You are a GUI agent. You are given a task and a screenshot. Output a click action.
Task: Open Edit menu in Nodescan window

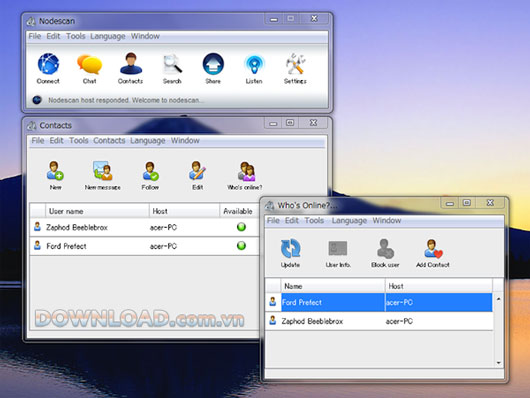click(x=53, y=36)
